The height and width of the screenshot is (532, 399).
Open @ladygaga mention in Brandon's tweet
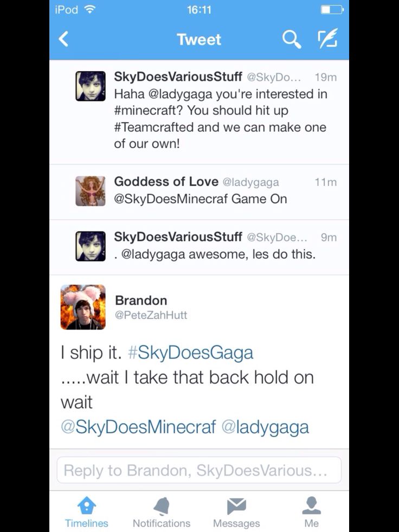(265, 426)
